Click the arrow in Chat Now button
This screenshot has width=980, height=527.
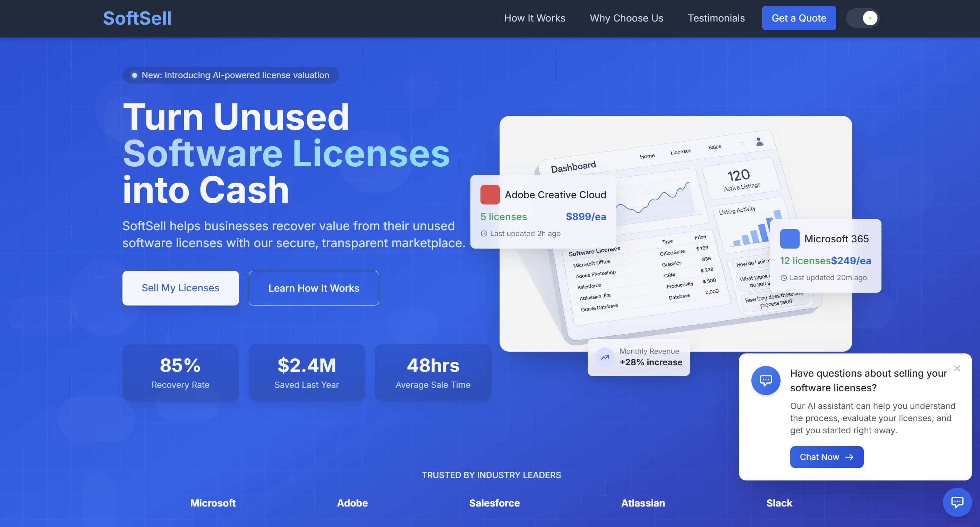pyautogui.click(x=849, y=457)
